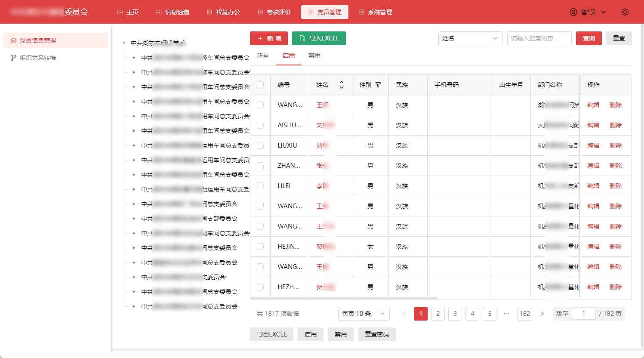Check the row with ID HEZH...
Screen dimensions: 644x358
[260, 287]
